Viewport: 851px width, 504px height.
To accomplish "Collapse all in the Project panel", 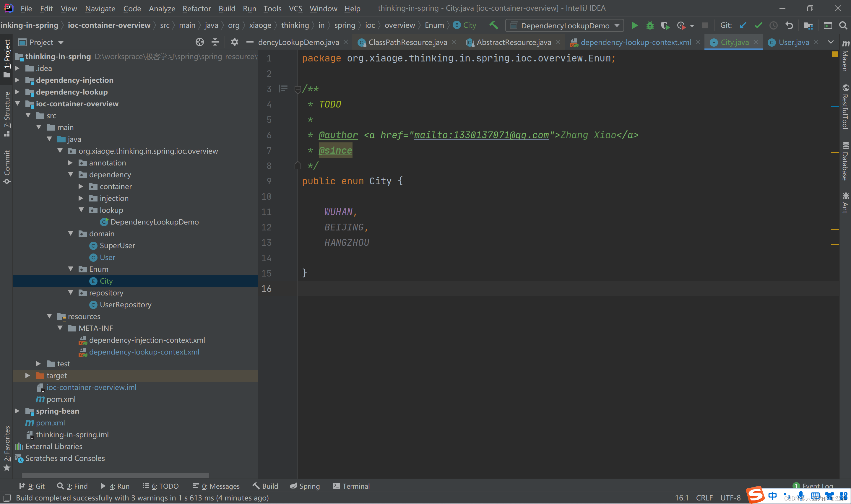I will (215, 42).
